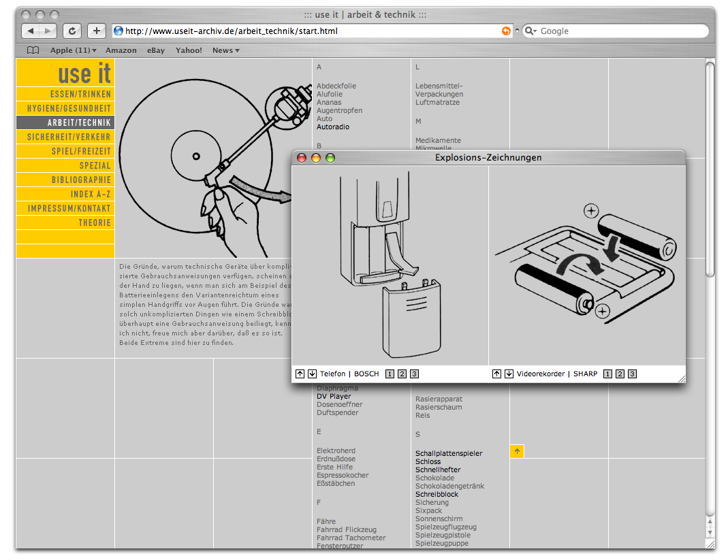Open the Schloss index entry

point(428,461)
